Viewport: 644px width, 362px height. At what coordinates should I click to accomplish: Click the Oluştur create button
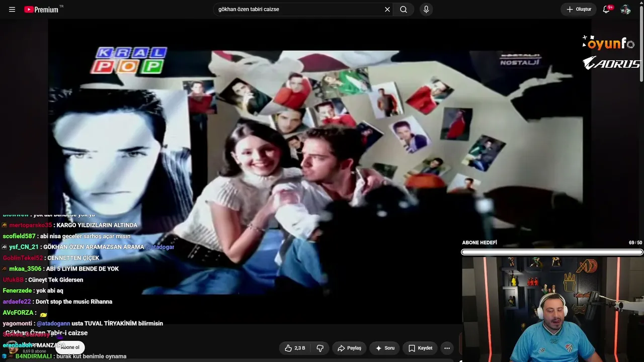[579, 10]
